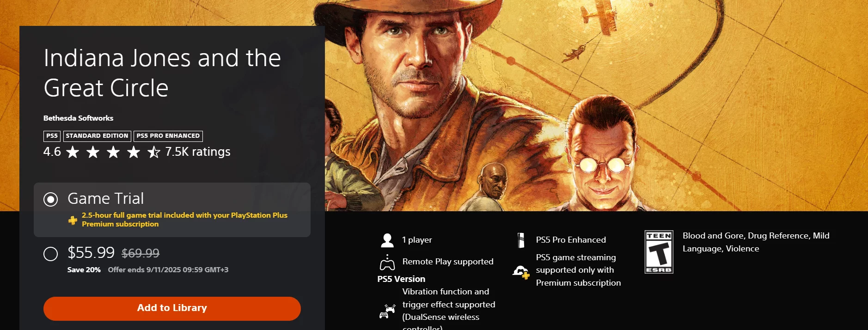
Task: Click the PS5 Pro Enhanced tag
Action: [168, 136]
